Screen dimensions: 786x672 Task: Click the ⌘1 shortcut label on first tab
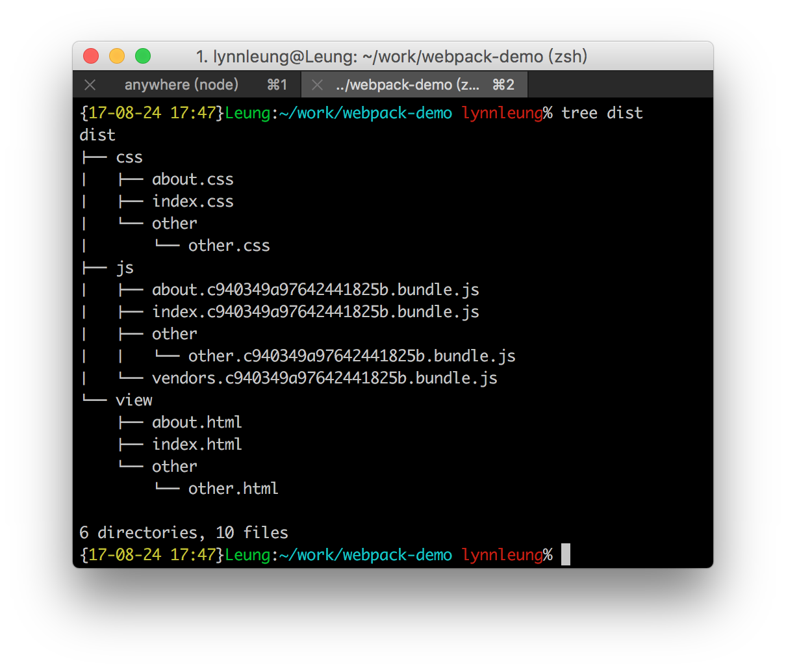tap(277, 85)
